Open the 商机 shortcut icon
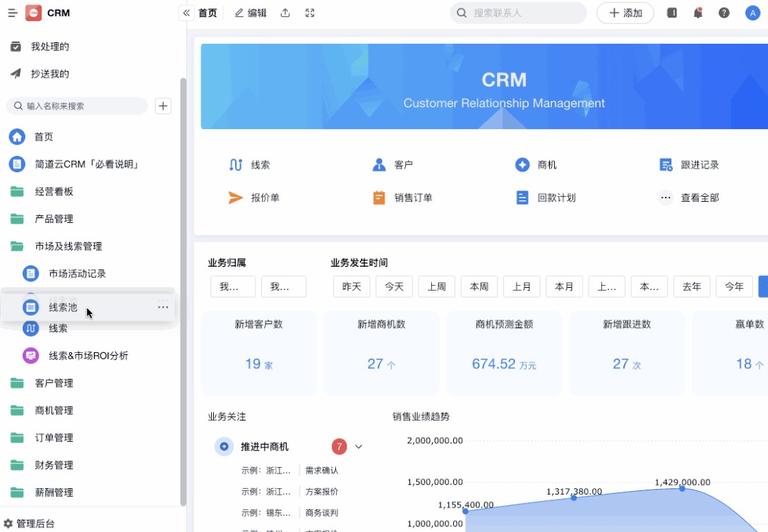768x532 pixels. [x=522, y=165]
